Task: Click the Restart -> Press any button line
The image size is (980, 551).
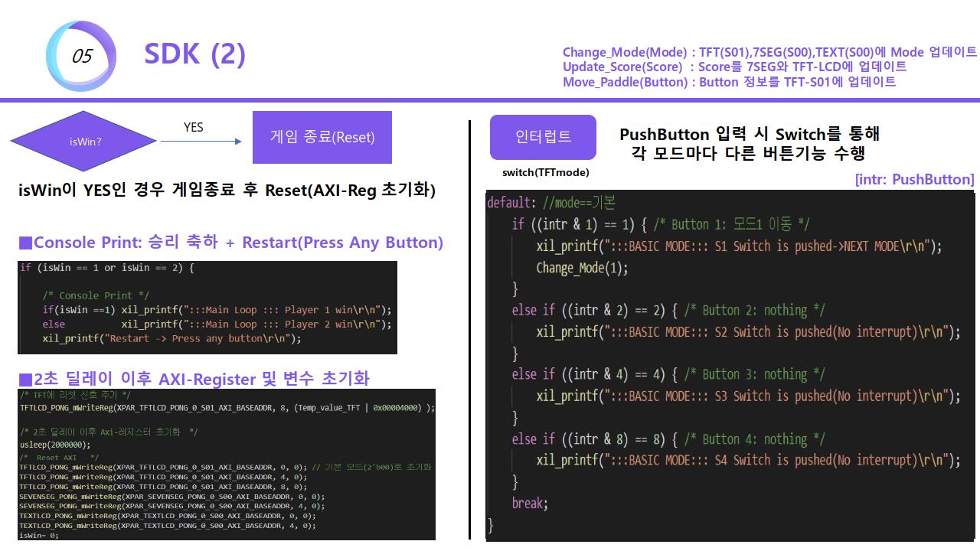Action: [x=171, y=338]
